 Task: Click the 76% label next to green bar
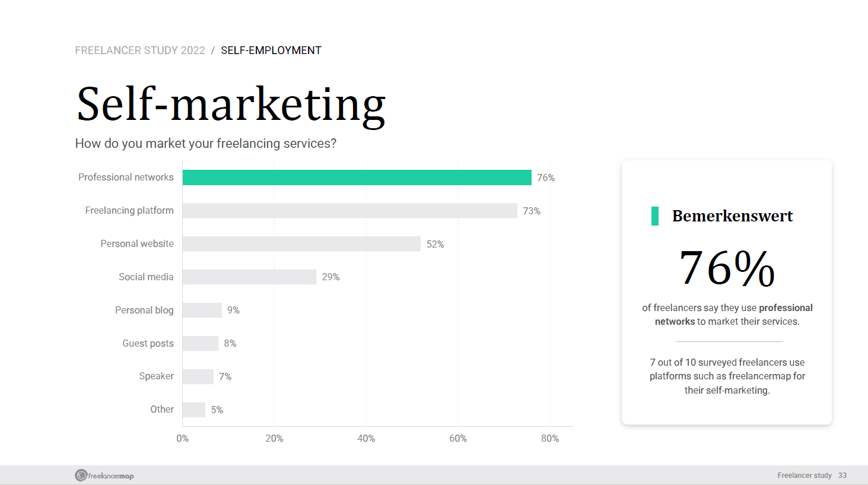(x=546, y=178)
